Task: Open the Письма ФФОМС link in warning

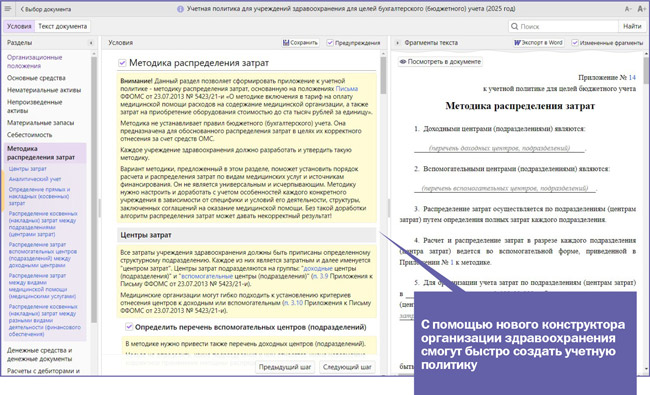Action: point(347,89)
